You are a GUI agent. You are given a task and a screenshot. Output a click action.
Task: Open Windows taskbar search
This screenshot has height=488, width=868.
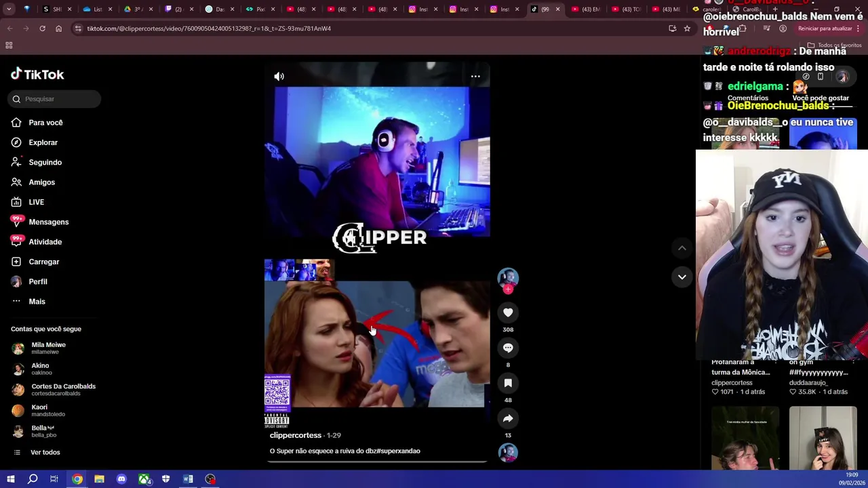click(x=33, y=479)
